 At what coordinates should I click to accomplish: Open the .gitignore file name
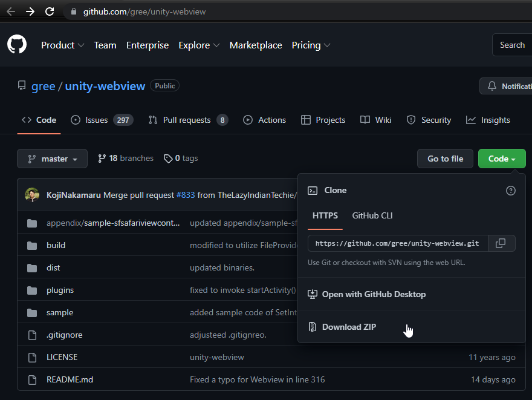coord(65,335)
